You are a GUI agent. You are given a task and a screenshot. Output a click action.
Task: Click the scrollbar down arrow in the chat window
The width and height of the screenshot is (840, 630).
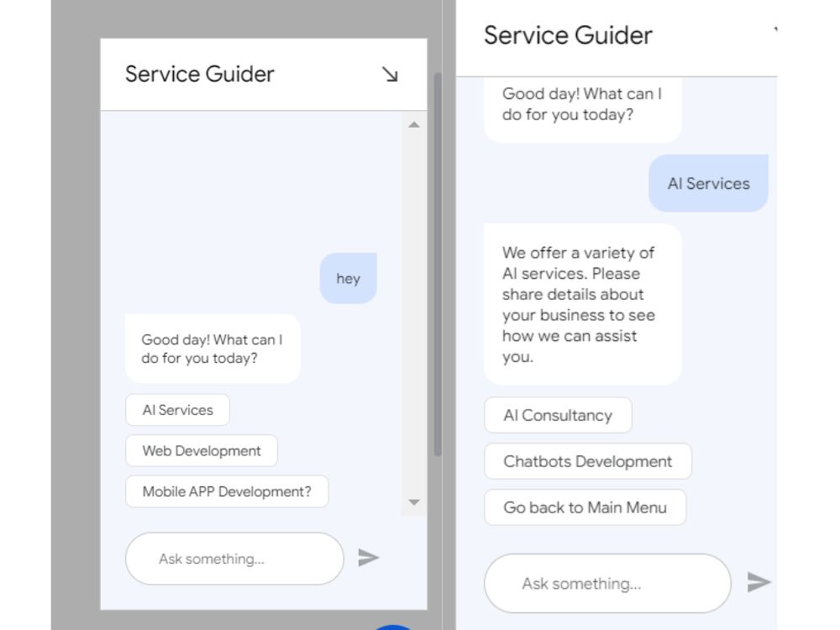pos(413,501)
